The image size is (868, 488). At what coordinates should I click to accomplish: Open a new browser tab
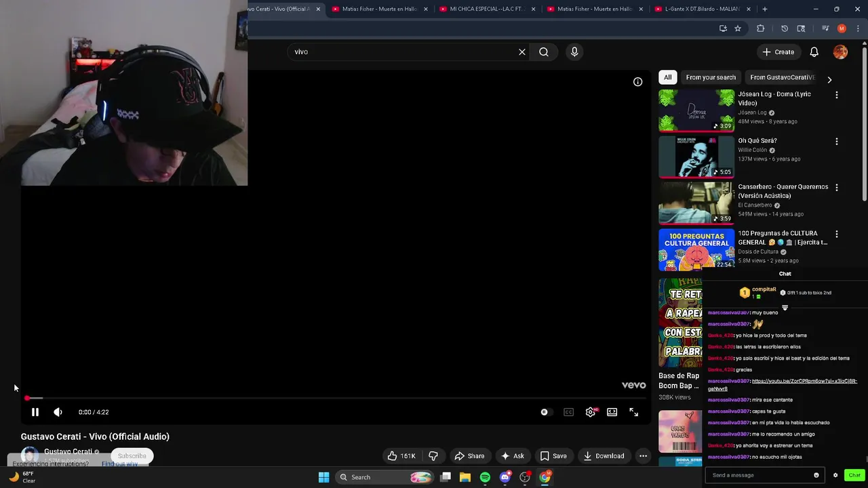tap(764, 9)
